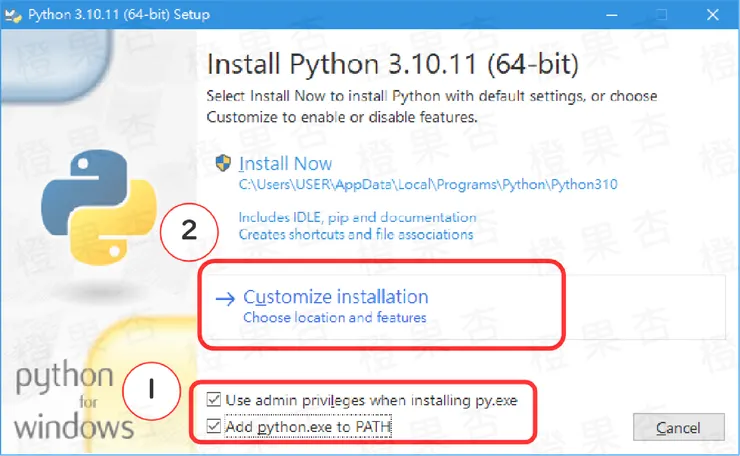
Task: Click "Choose location and features" subtitle
Action: click(x=335, y=318)
